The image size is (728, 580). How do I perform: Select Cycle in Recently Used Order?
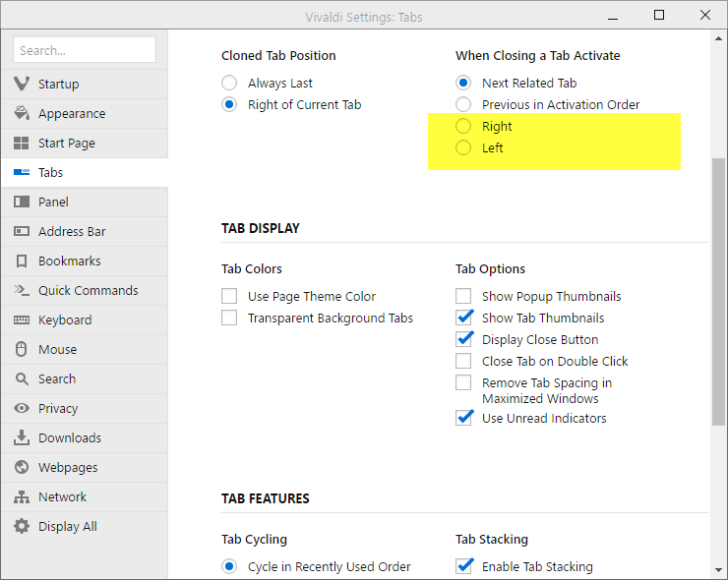pyautogui.click(x=229, y=566)
